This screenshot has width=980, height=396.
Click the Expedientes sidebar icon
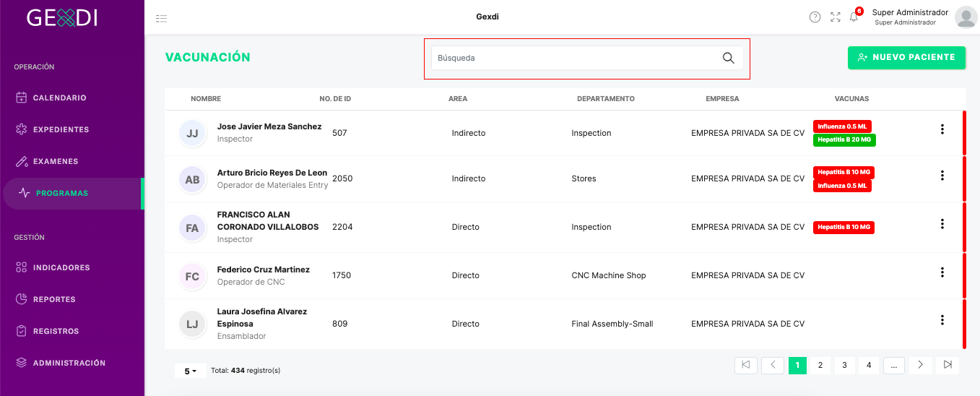tap(22, 129)
